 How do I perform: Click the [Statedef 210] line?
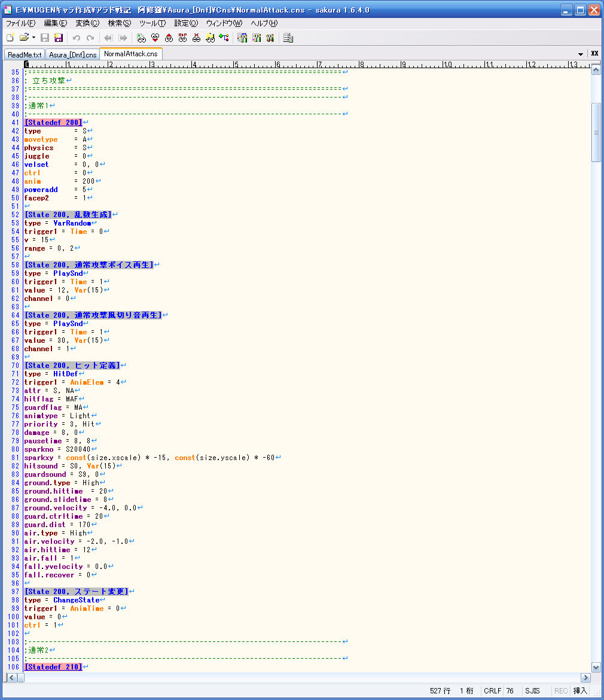(x=54, y=667)
